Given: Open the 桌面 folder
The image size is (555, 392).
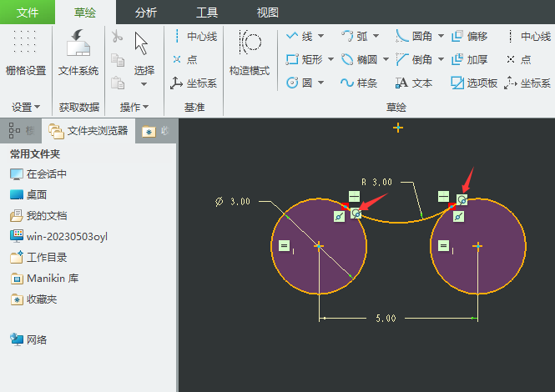Looking at the screenshot, I should [28, 195].
